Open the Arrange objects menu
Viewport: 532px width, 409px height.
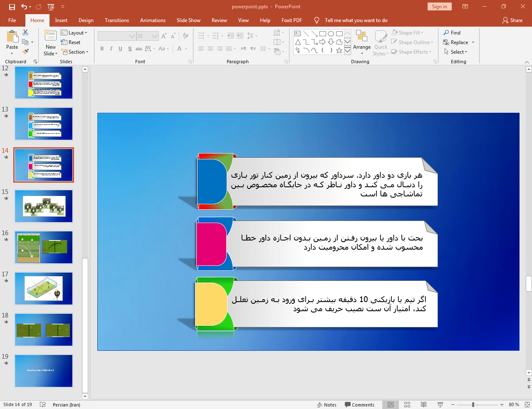pos(362,42)
